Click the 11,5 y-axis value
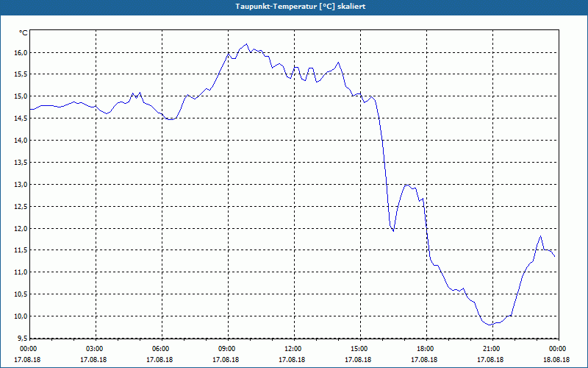588x368 pixels. [21, 250]
